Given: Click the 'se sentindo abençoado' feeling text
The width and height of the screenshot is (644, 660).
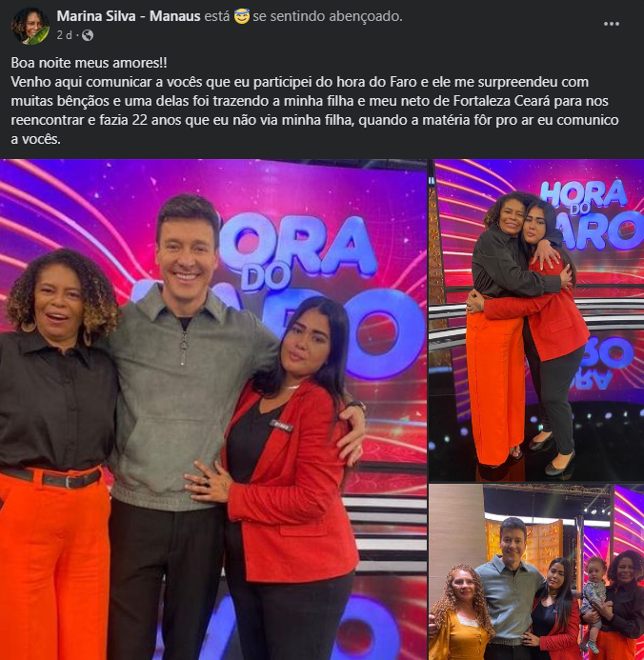Looking at the screenshot, I should 328,16.
